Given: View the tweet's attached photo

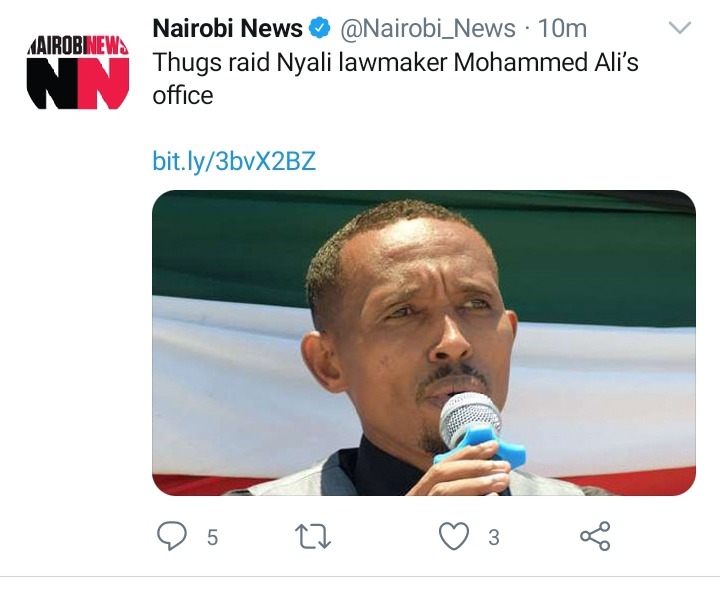Looking at the screenshot, I should pyautogui.click(x=424, y=343).
